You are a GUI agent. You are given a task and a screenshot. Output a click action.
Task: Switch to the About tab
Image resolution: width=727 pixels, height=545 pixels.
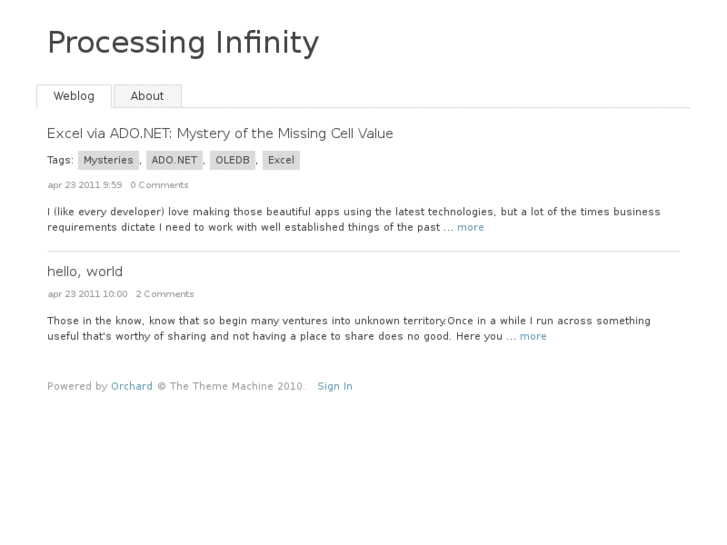pos(147,96)
